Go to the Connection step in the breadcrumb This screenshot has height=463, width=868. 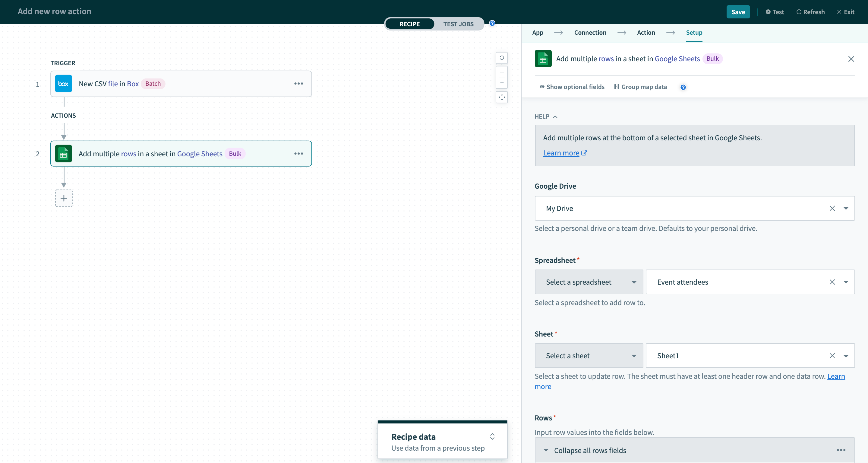click(590, 32)
